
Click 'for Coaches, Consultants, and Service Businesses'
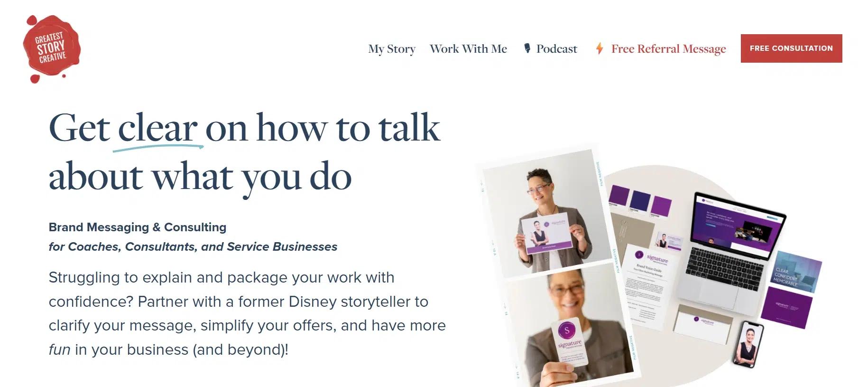coord(193,247)
